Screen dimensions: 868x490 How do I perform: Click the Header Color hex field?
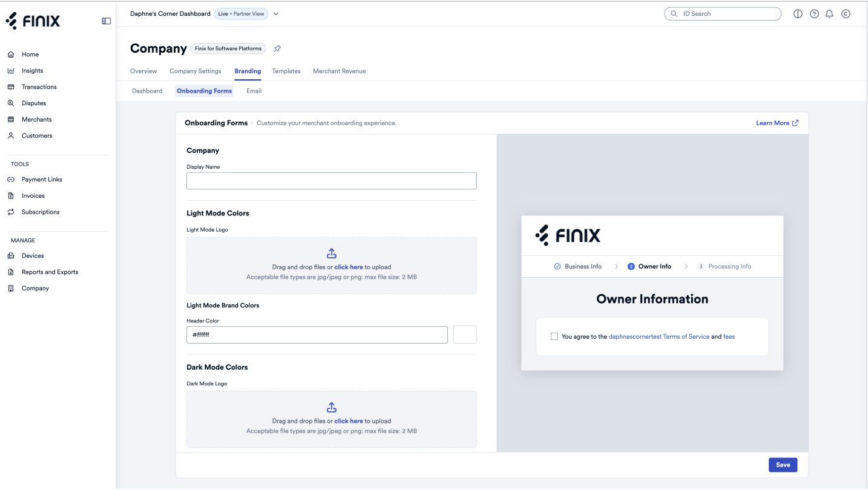tap(317, 335)
